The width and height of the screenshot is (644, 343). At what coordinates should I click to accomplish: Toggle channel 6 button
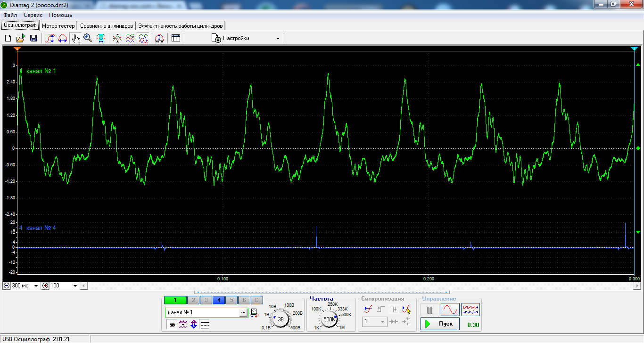(x=244, y=300)
